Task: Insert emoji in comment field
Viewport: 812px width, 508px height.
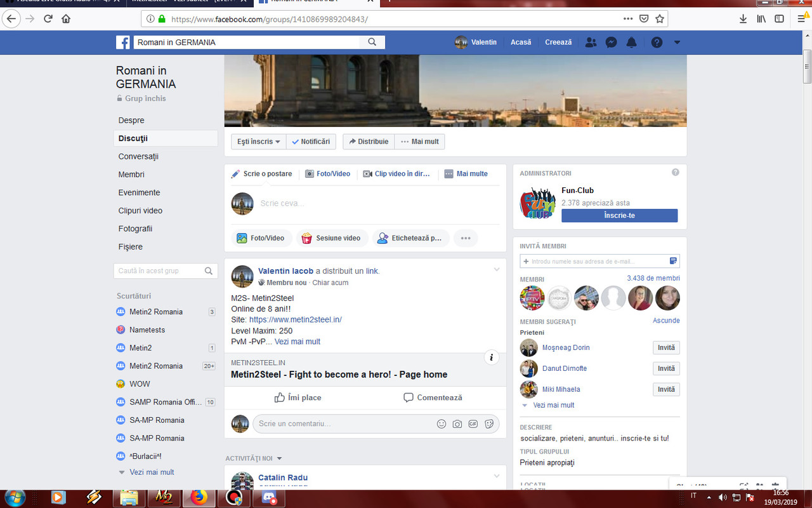Action: [x=442, y=424]
